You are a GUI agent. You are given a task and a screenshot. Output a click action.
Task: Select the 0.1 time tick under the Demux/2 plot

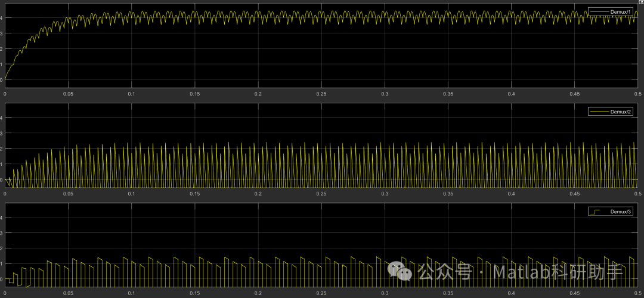point(131,193)
